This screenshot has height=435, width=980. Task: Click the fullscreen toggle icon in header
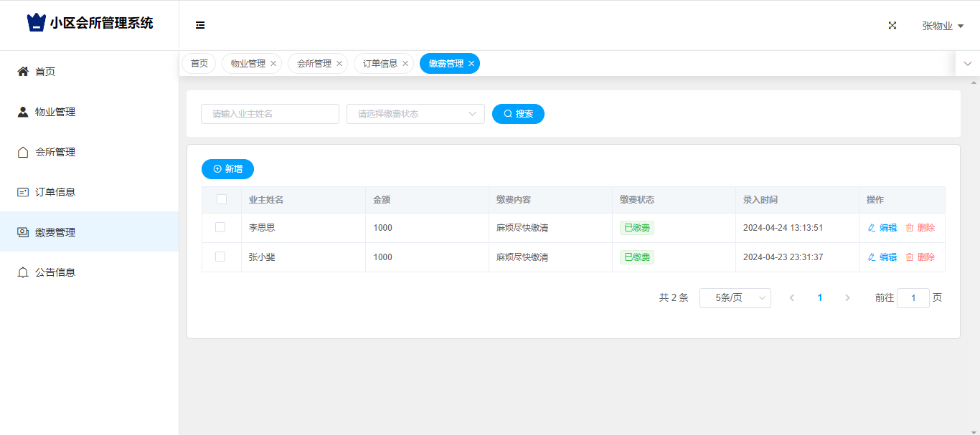tap(892, 25)
